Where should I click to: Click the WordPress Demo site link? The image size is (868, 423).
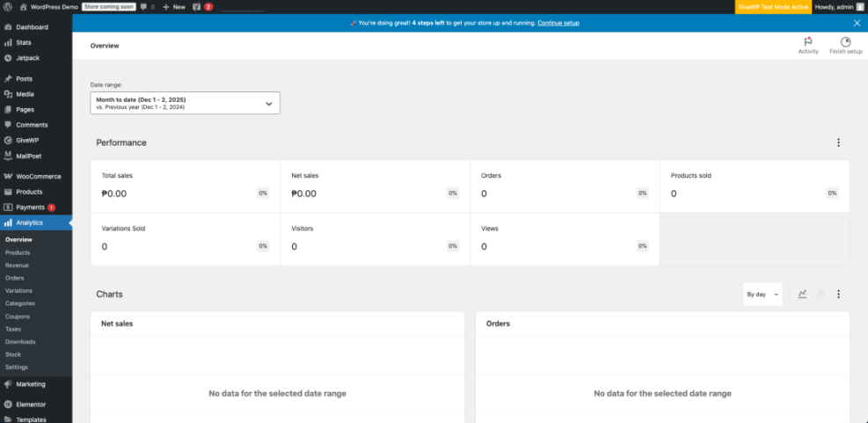[48, 7]
